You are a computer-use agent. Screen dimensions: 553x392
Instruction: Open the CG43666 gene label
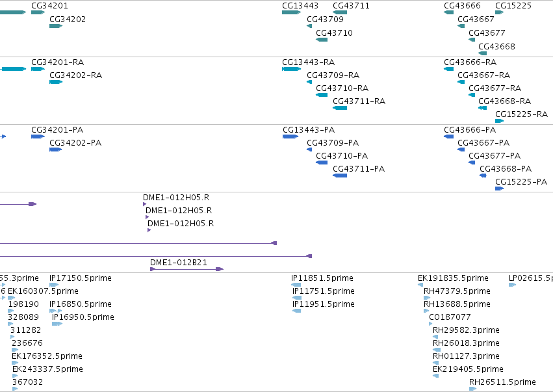pyautogui.click(x=462, y=6)
